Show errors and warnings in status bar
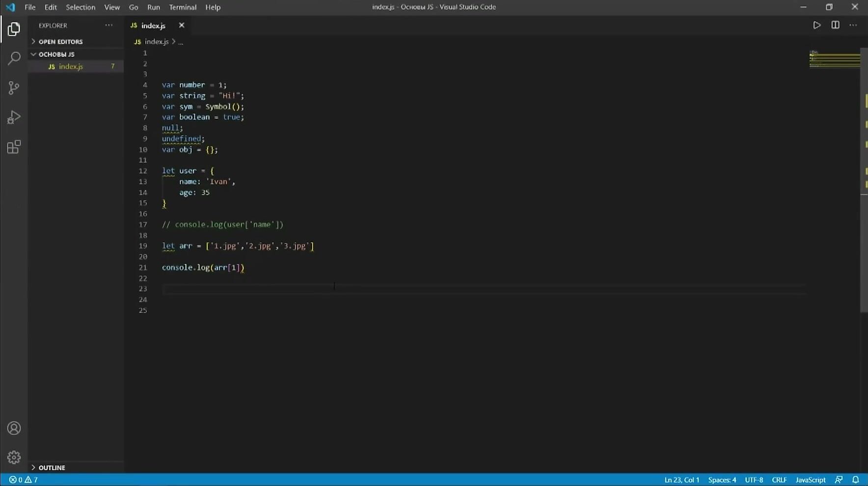The height and width of the screenshot is (486, 868). click(23, 480)
